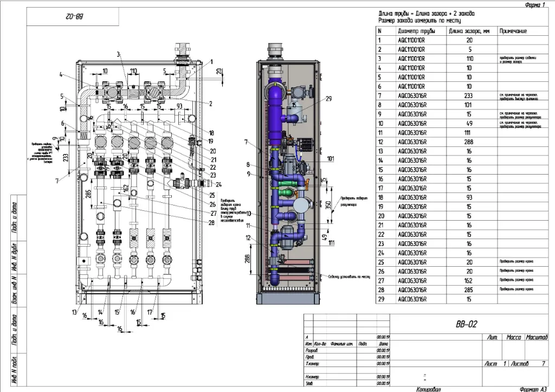Screen dimensions: 555x392
Task: Select the "Масса" cell in the title block
Action: click(x=513, y=338)
